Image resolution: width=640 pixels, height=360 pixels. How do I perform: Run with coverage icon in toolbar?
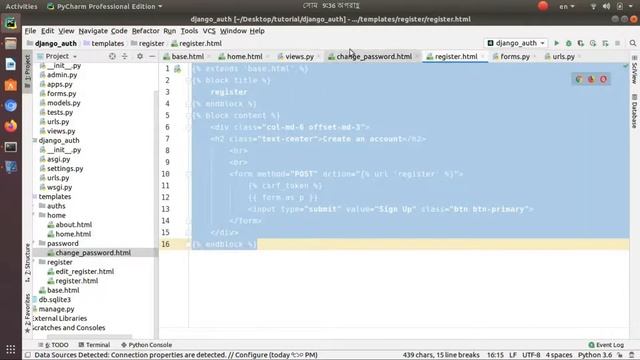(580, 43)
